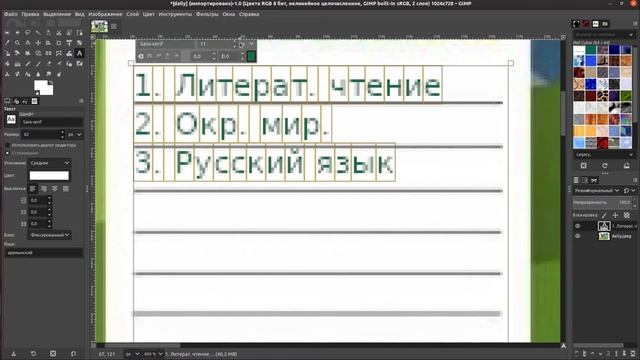640x360 pixels.
Task: Select the Pencil tool
Action: click(x=28, y=64)
